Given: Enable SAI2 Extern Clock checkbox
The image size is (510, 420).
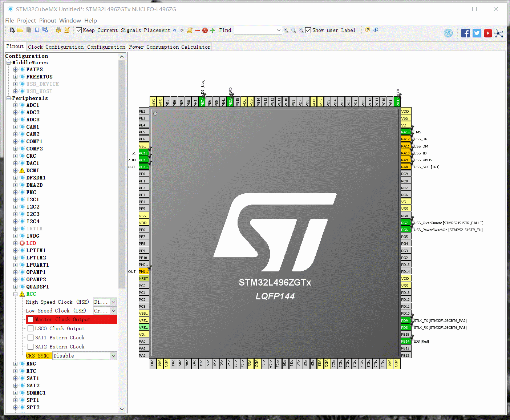Looking at the screenshot, I should coord(31,347).
